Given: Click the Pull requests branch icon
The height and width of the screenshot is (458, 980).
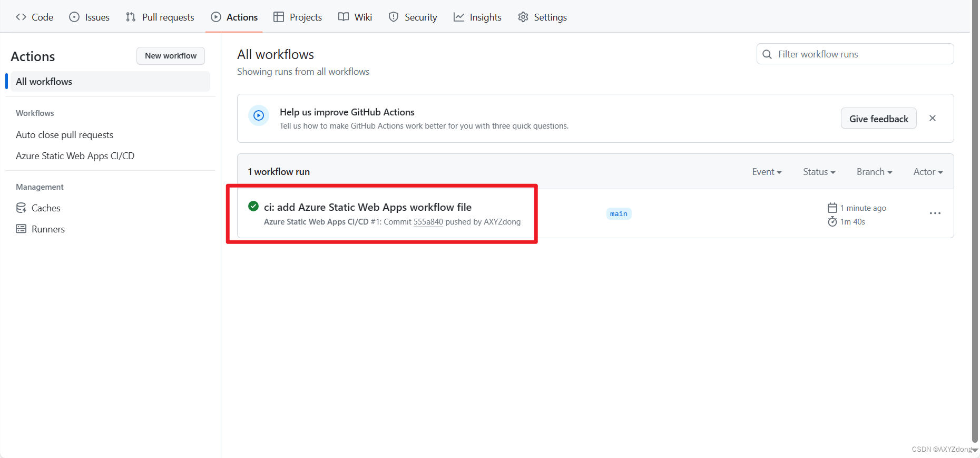Looking at the screenshot, I should pyautogui.click(x=131, y=17).
